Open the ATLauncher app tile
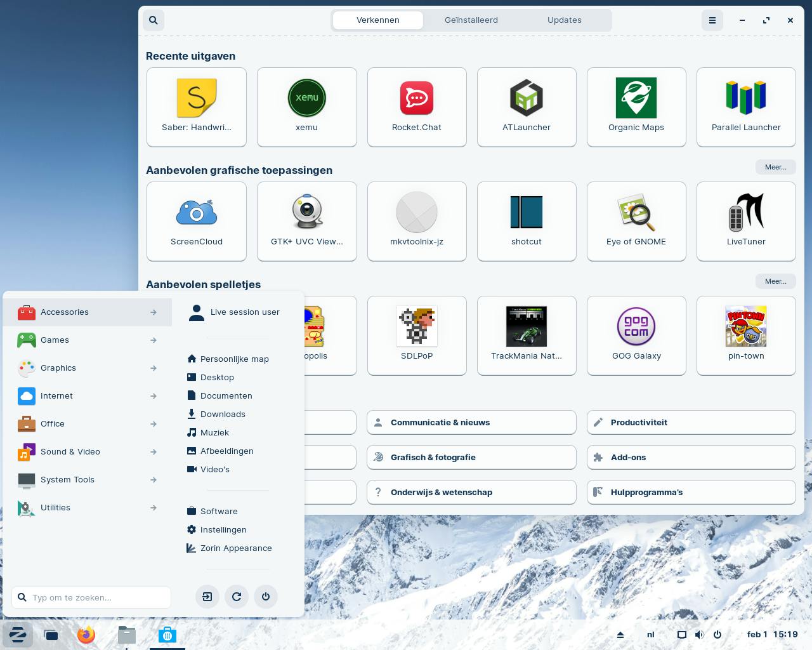The width and height of the screenshot is (812, 650). pos(527,107)
